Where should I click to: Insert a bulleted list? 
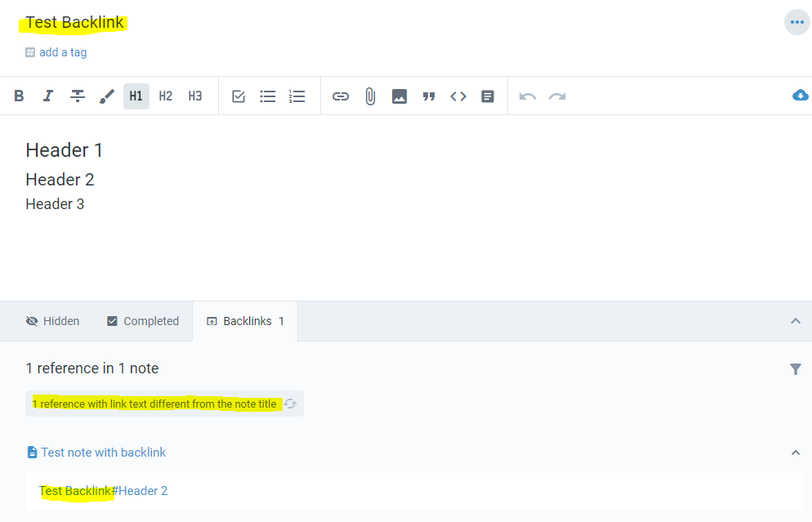coord(268,96)
